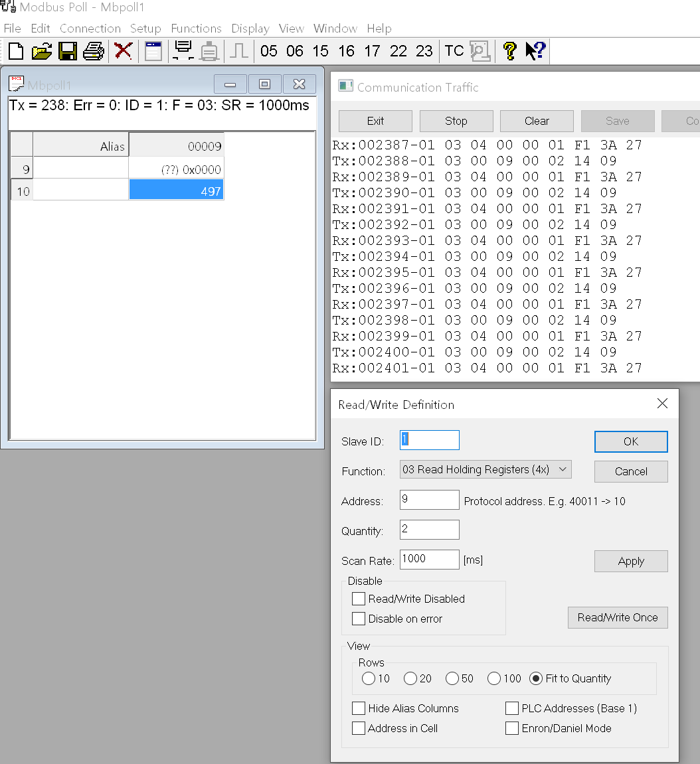
Task: Select the 100 rows radio button
Action: tap(494, 678)
